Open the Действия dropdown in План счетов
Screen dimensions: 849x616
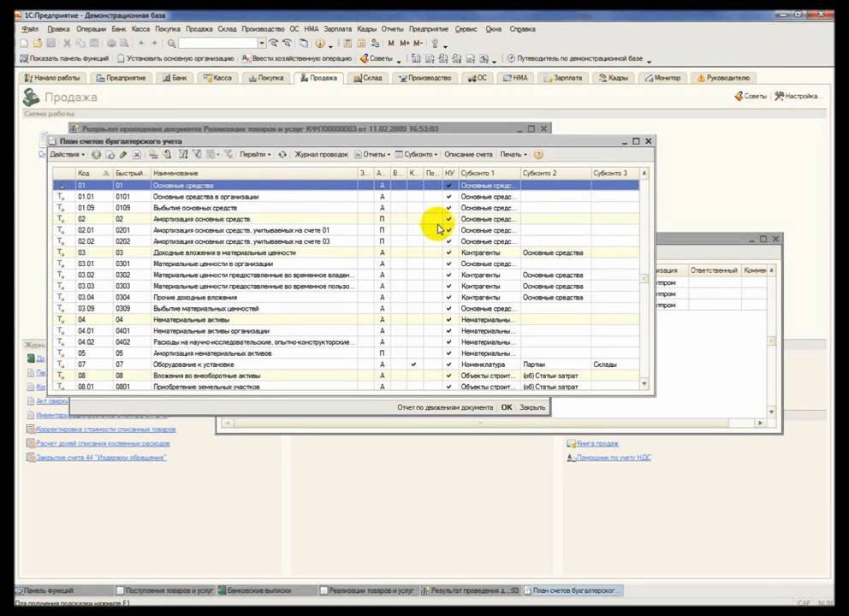67,155
